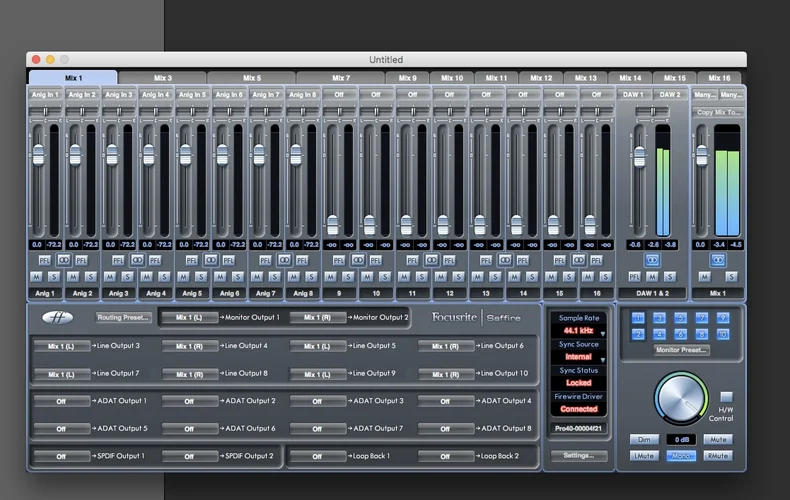Click the Focusrite logo icon
This screenshot has height=500, width=790.
(x=57, y=317)
